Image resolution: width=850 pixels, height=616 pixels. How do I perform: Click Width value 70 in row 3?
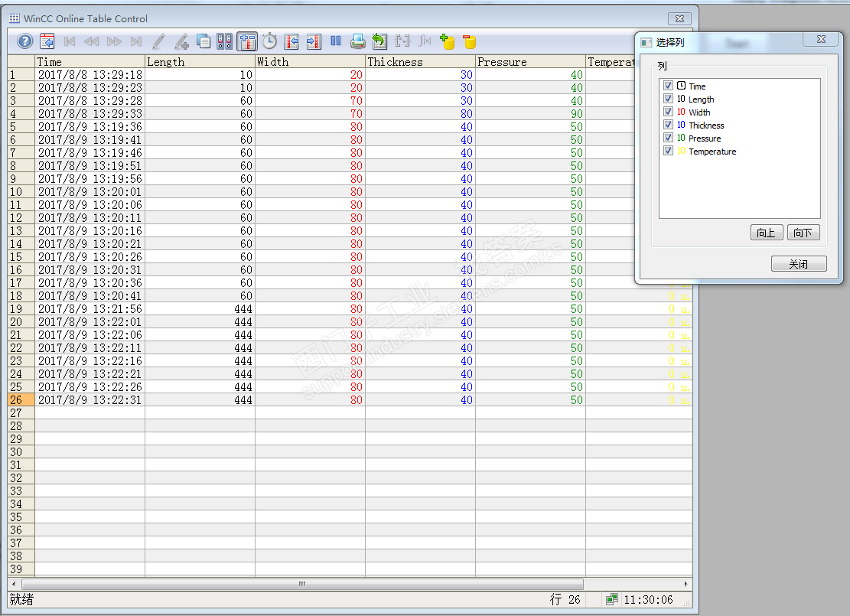coord(310,100)
